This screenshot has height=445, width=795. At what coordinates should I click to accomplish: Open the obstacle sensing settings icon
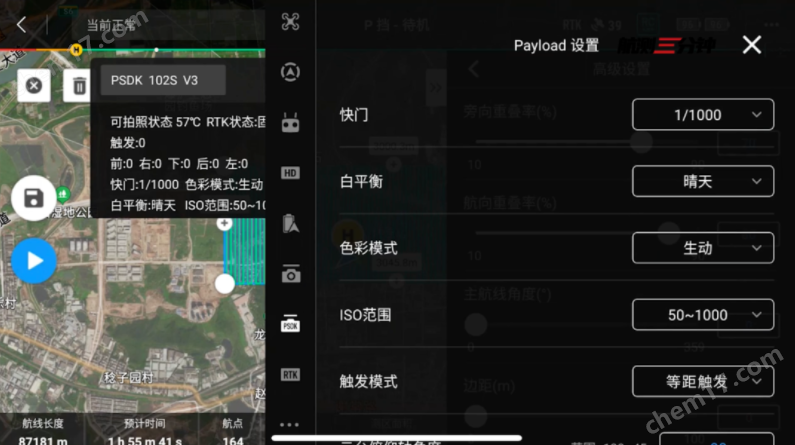click(290, 72)
